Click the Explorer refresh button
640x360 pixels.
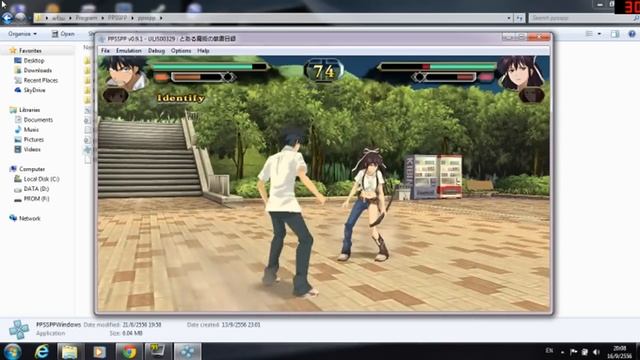click(x=519, y=18)
